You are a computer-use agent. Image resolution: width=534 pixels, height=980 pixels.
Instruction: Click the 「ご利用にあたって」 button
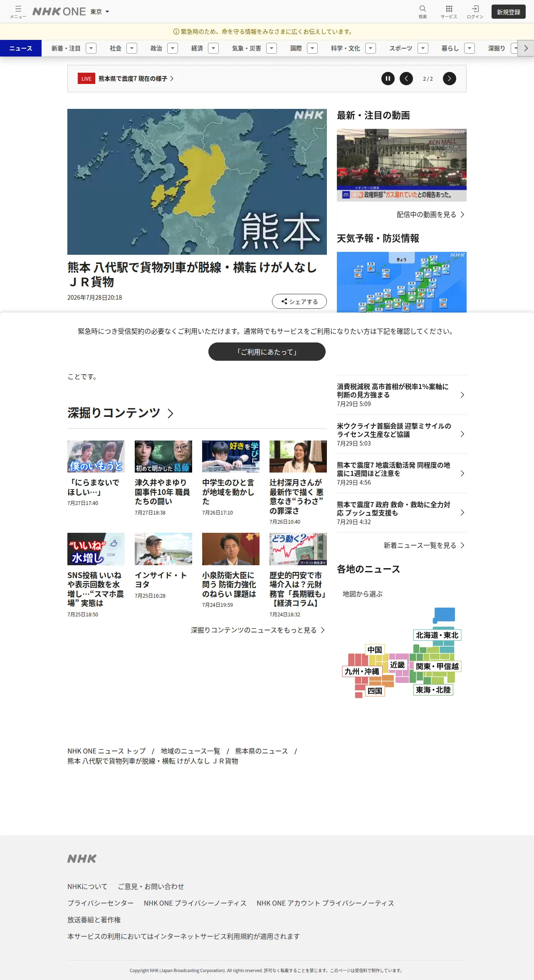(x=267, y=352)
